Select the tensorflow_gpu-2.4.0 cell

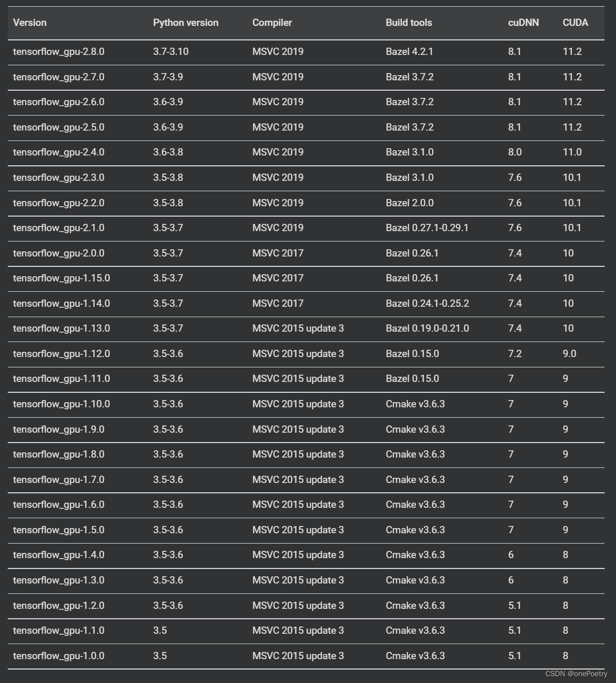point(59,152)
